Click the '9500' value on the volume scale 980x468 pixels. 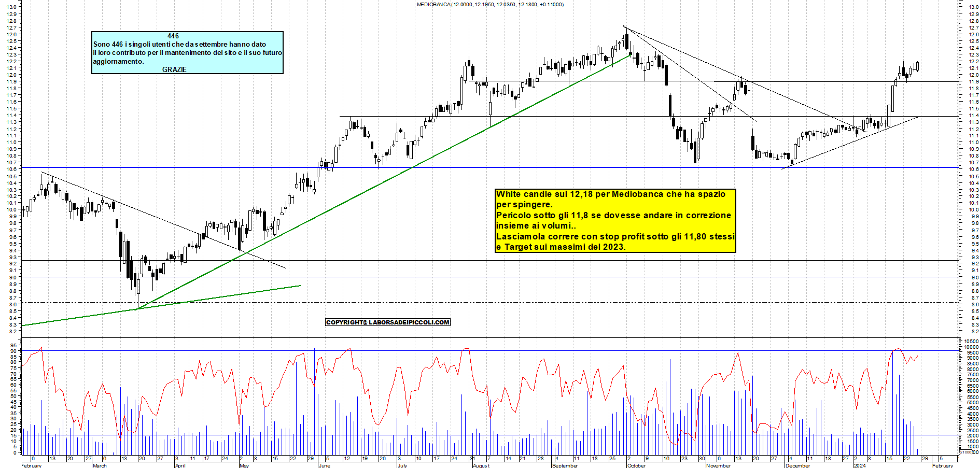(x=972, y=352)
